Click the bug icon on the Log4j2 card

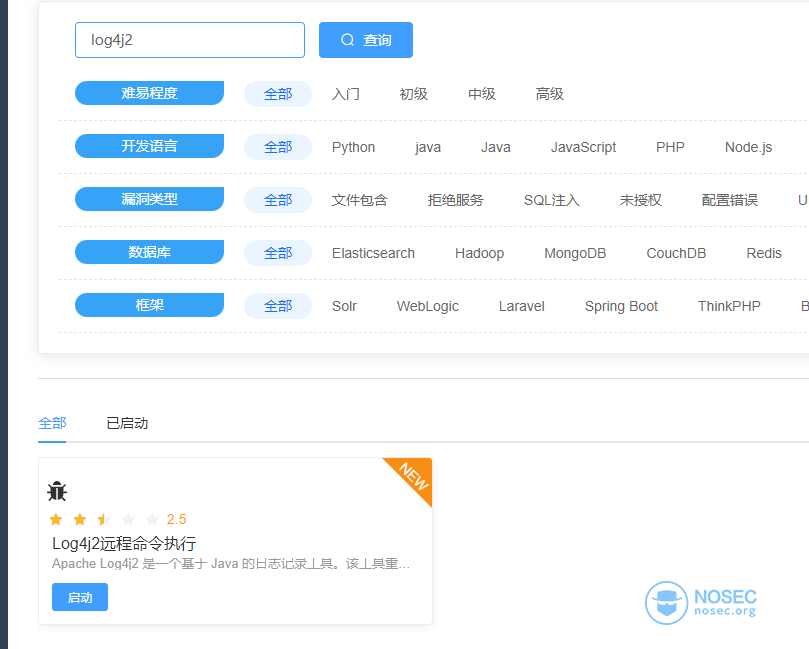pos(57,491)
